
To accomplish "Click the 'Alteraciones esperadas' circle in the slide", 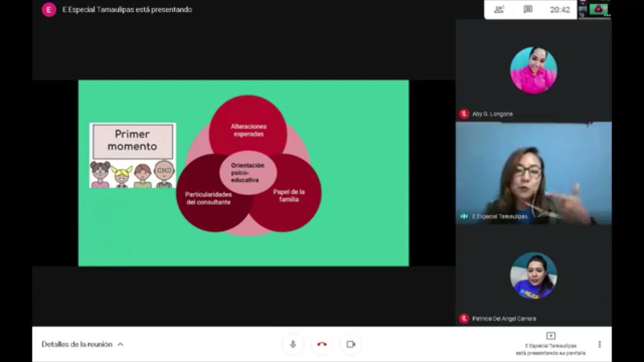I will point(248,126).
